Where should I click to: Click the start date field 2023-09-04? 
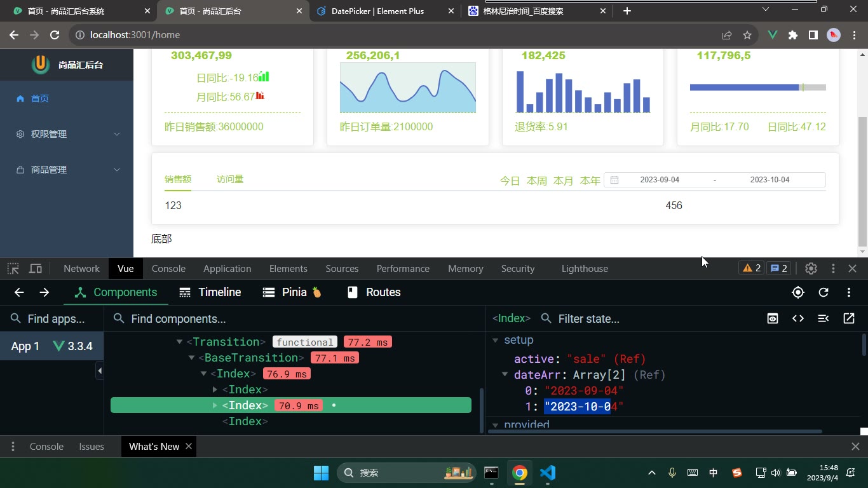pyautogui.click(x=660, y=180)
